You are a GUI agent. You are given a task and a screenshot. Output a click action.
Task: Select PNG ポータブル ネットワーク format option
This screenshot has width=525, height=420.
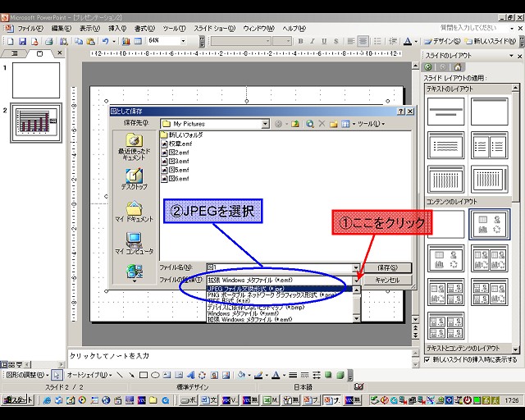tap(280, 295)
